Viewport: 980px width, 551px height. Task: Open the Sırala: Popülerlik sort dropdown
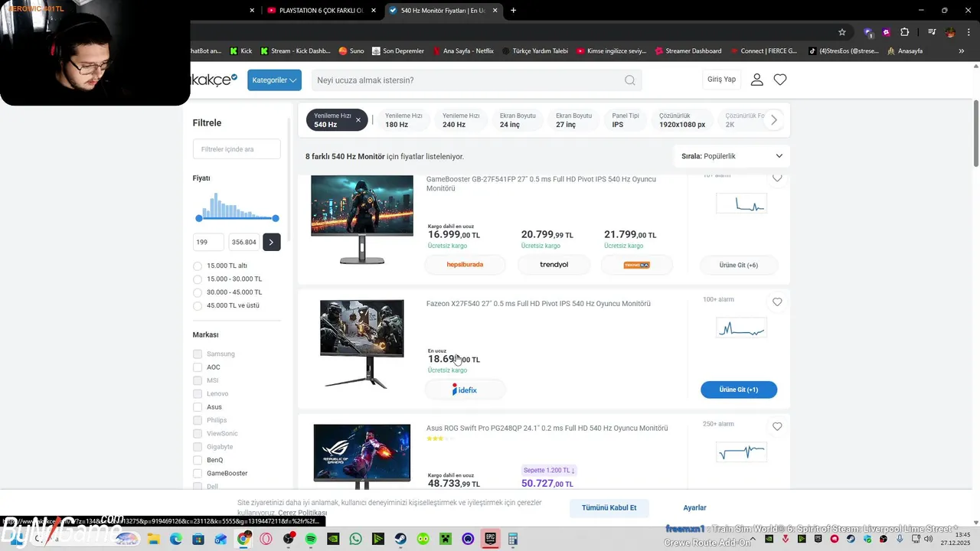coord(732,156)
